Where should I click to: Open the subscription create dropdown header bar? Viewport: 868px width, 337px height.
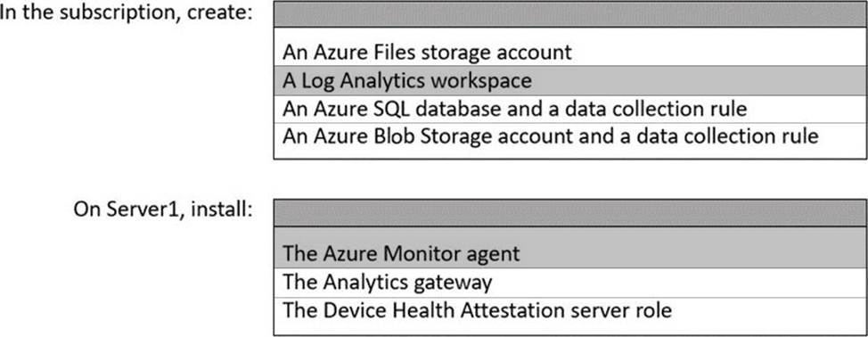pyautogui.click(x=570, y=14)
